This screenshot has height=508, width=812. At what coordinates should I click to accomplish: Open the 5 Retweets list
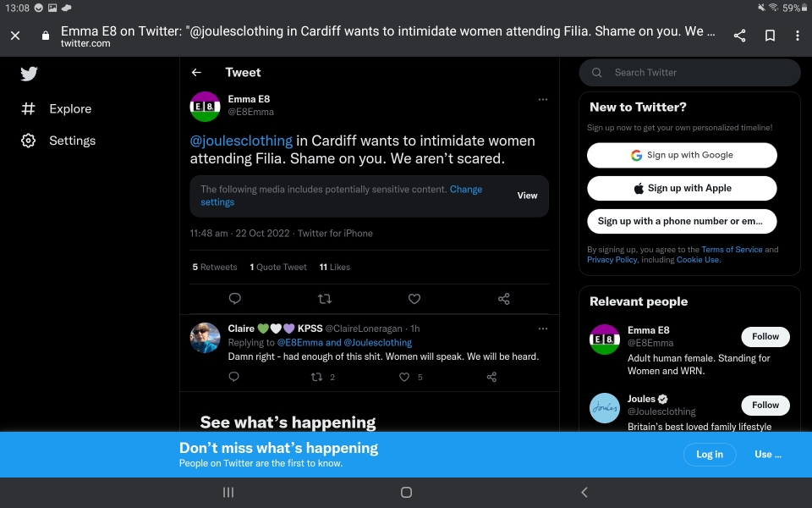215,268
